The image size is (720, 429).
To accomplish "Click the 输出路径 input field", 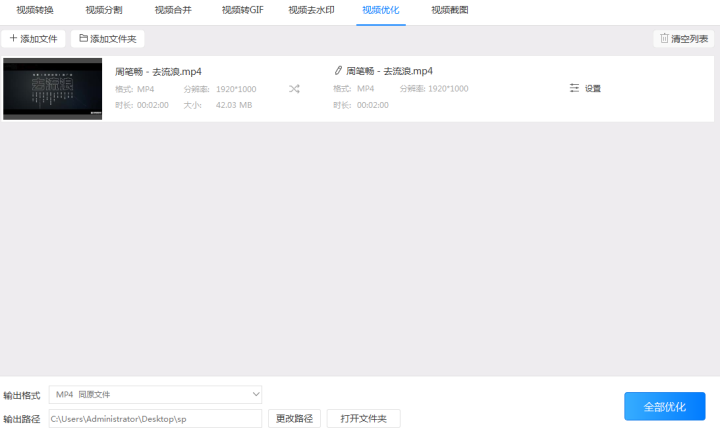I will point(155,419).
